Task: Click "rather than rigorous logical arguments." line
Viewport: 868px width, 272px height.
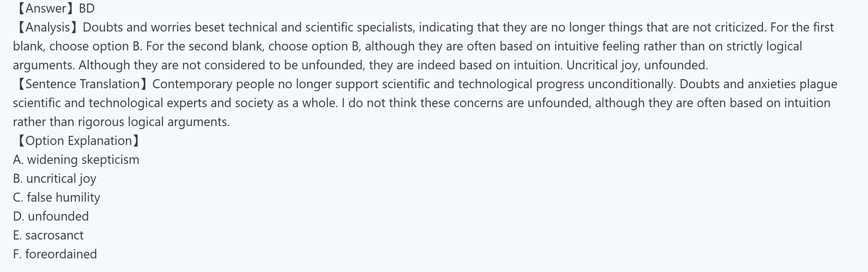Action: (121, 122)
